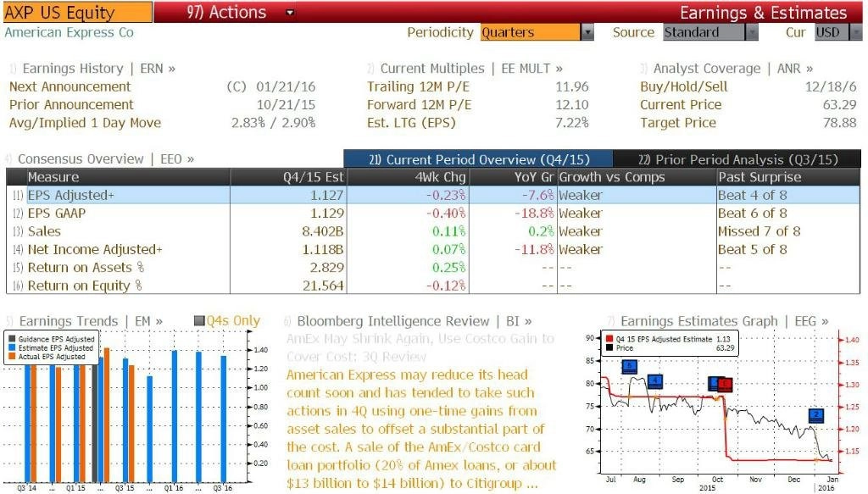Click the AXP US Equity ticker field
This screenshot has width=868, height=494.
tap(77, 12)
